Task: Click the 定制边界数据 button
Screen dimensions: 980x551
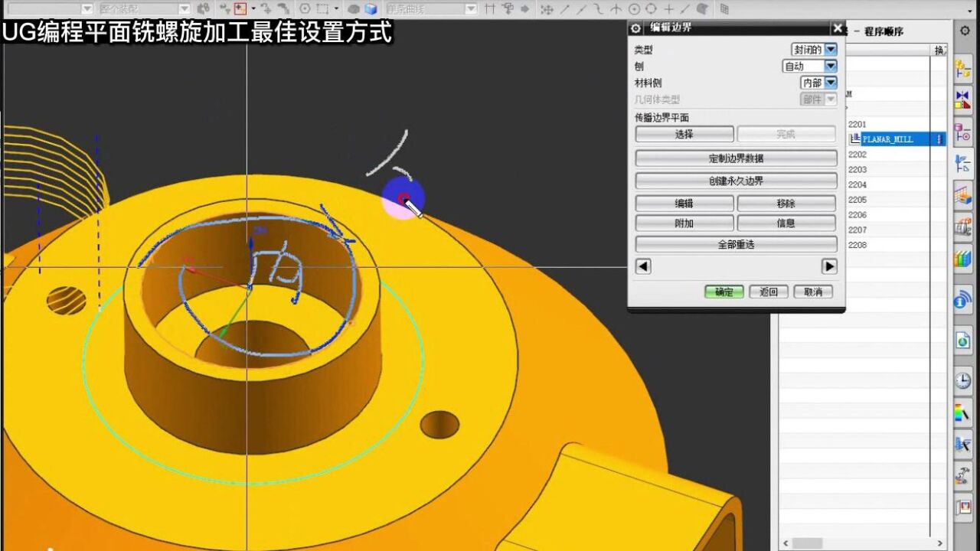Action: 736,158
